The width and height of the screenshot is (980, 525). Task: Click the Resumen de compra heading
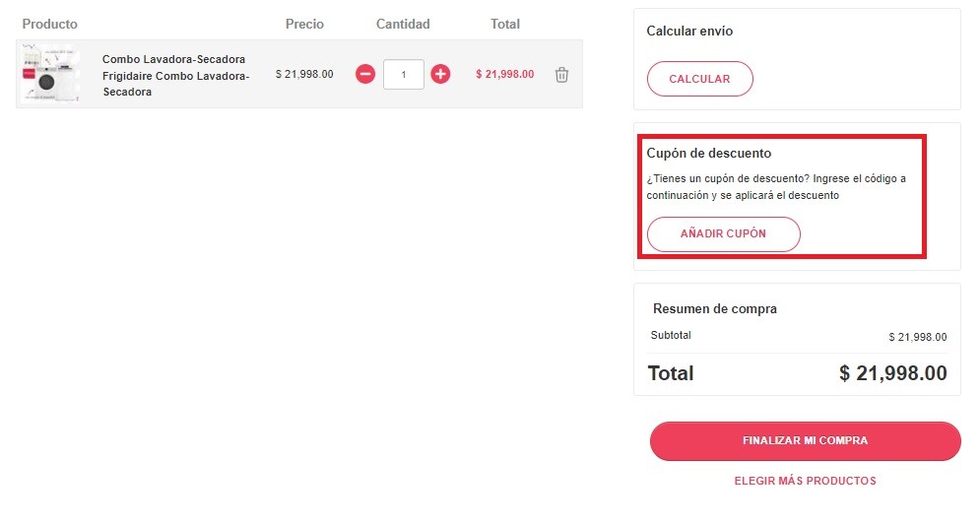tap(715, 309)
